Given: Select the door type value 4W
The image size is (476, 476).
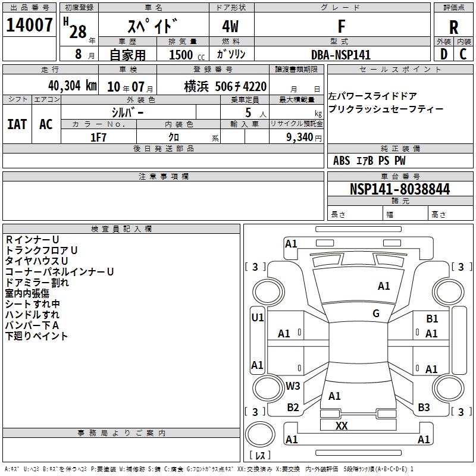Looking at the screenshot, I should tap(230, 26).
